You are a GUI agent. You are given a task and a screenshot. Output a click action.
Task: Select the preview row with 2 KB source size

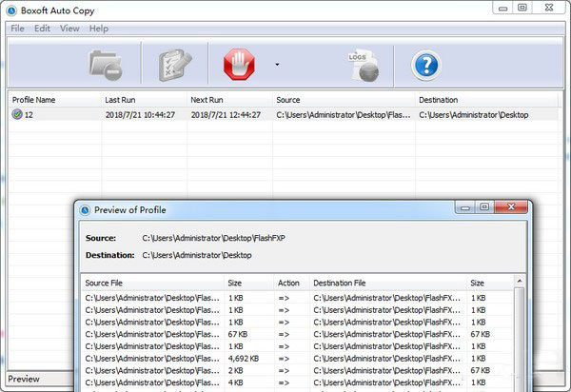298,370
